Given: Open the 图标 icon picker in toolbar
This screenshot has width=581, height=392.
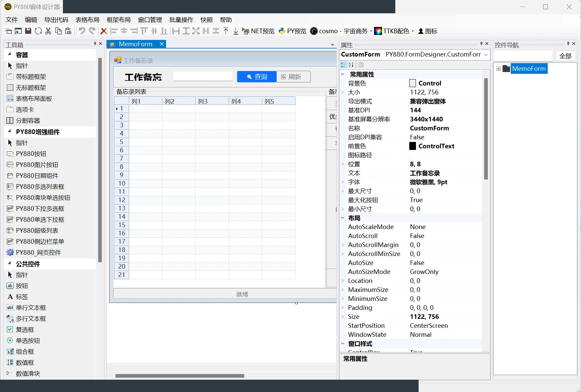Looking at the screenshot, I should (x=428, y=31).
